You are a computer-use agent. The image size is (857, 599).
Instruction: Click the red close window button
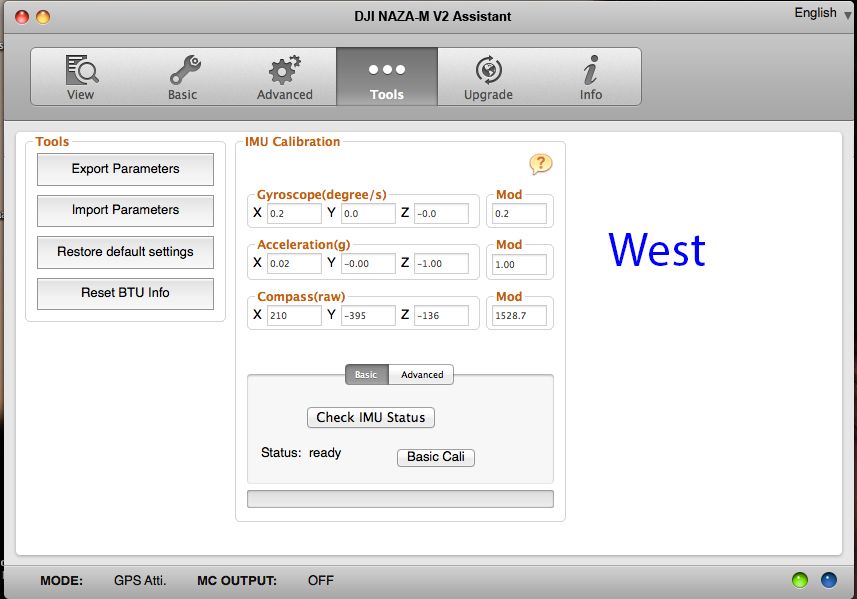click(x=22, y=17)
